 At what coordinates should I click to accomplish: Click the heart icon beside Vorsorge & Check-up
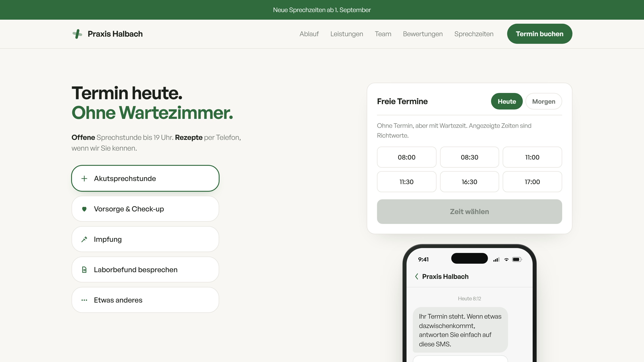coord(84,209)
